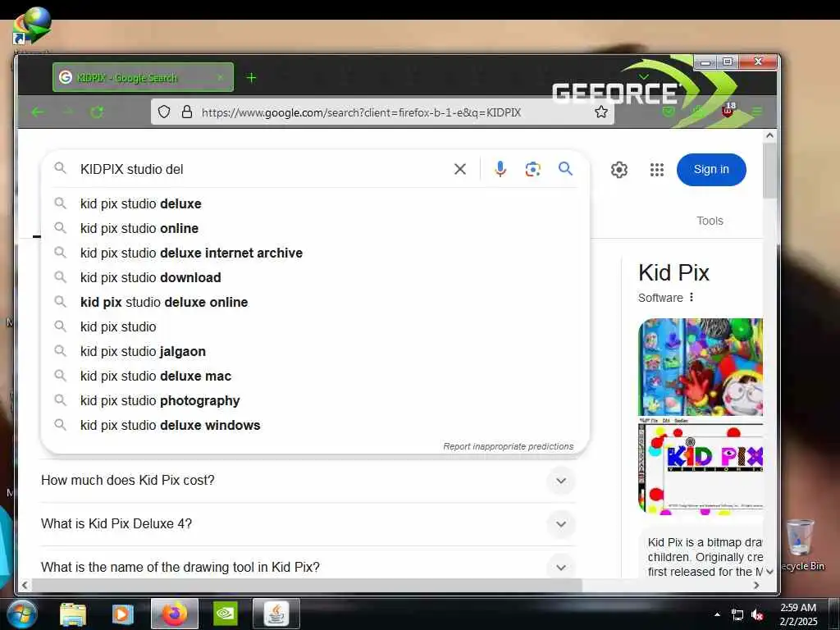Click the Sign in button
This screenshot has width=840, height=630.
(x=711, y=169)
